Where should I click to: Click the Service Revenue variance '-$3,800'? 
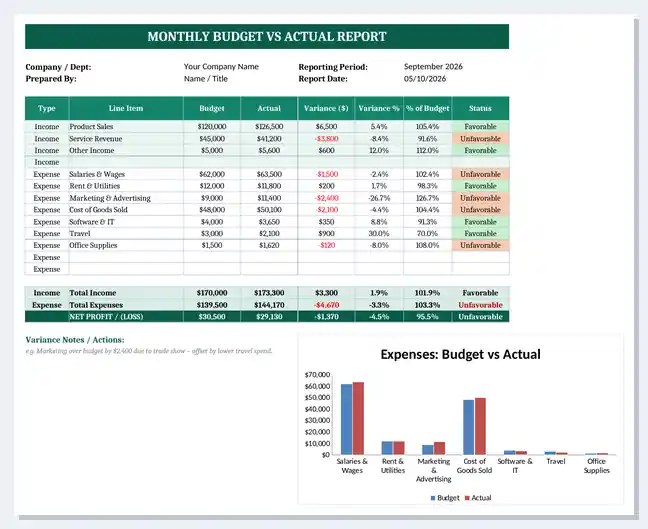[326, 138]
